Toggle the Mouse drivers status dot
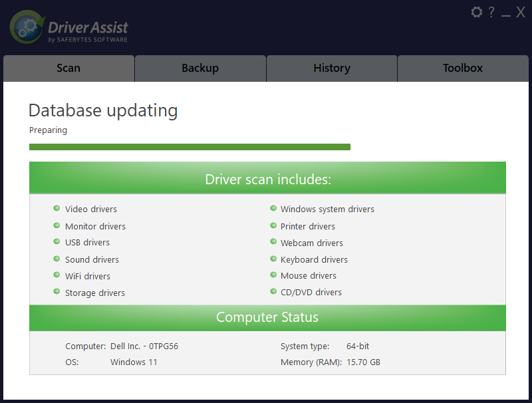 (273, 275)
